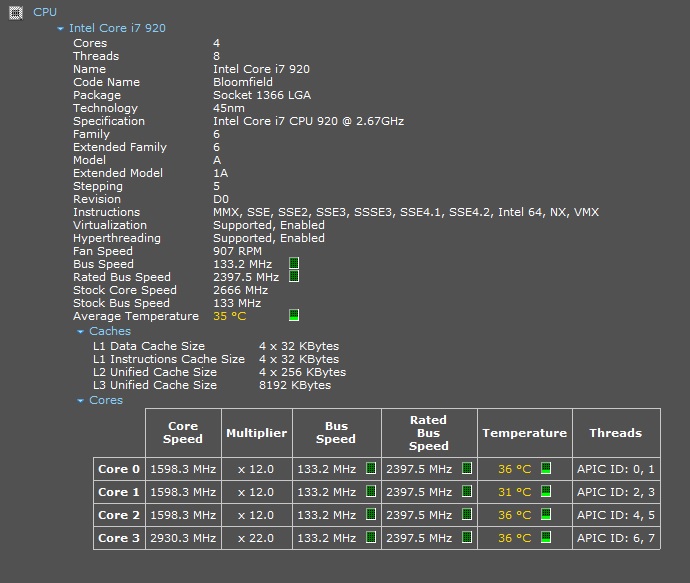Click the Multiplier column header
The height and width of the screenshot is (583, 690).
click(257, 433)
